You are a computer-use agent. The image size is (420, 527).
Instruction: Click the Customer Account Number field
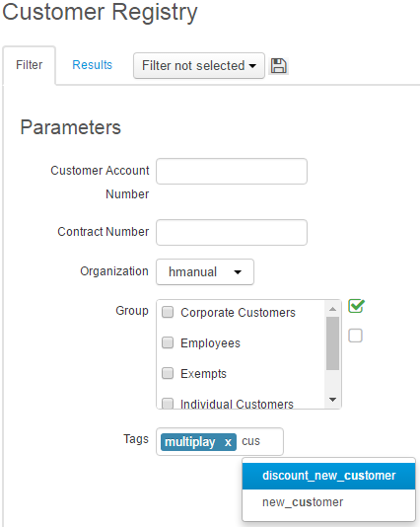232,172
